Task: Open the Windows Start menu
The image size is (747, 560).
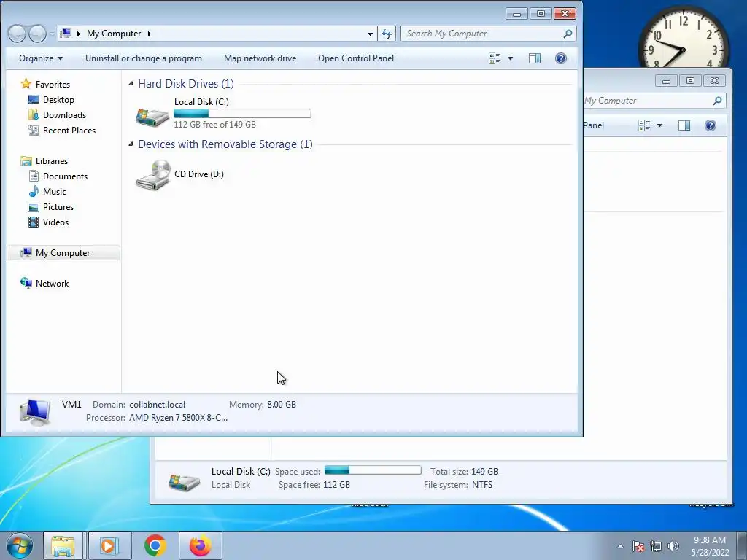Action: [20, 545]
